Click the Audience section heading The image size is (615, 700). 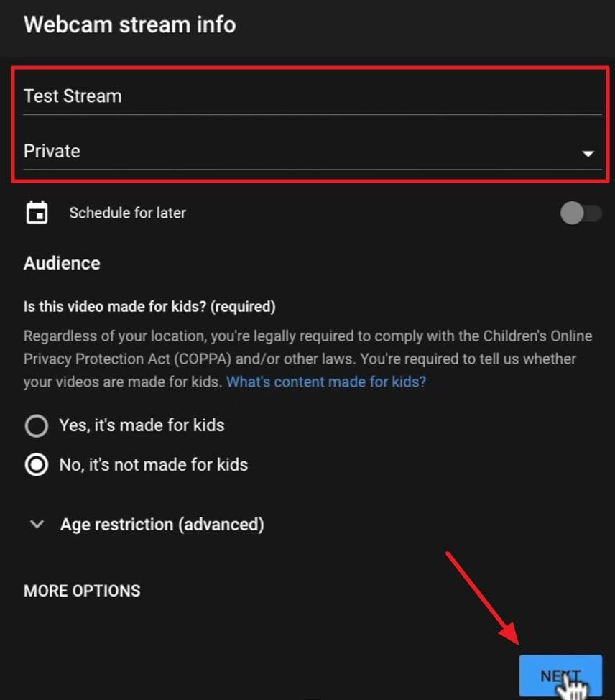[x=62, y=263]
